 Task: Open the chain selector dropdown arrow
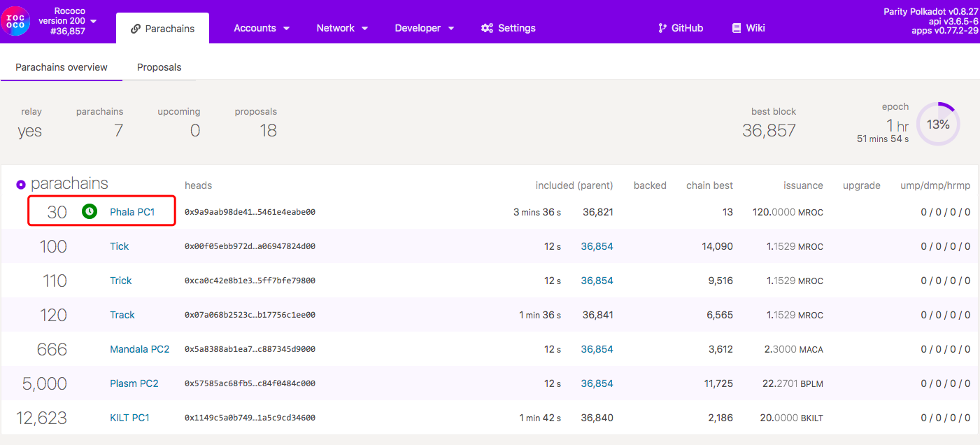(x=94, y=21)
